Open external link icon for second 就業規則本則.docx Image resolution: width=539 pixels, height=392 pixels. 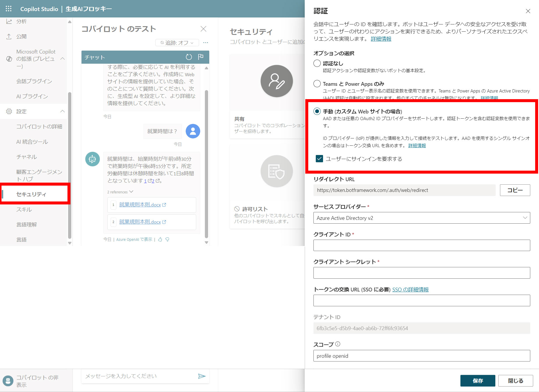pos(164,222)
